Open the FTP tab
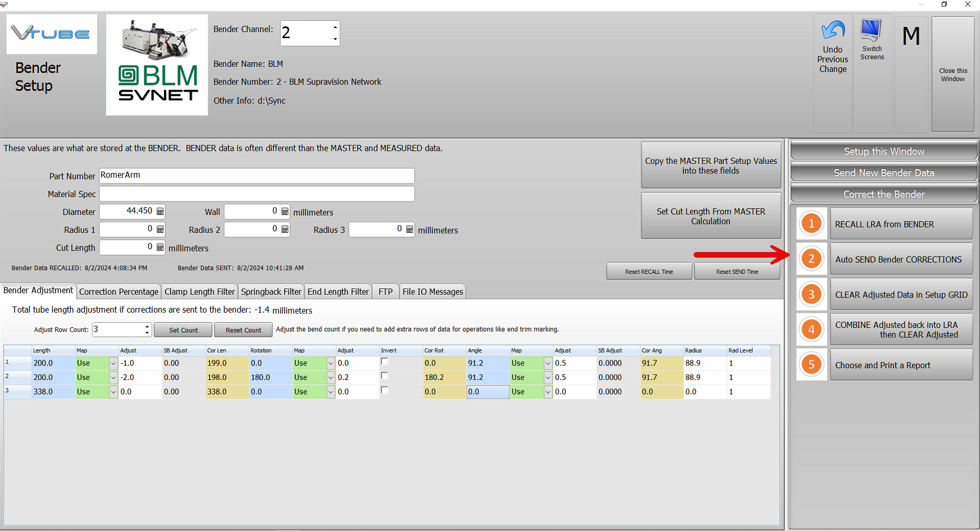Image resolution: width=980 pixels, height=531 pixels. 385,291
